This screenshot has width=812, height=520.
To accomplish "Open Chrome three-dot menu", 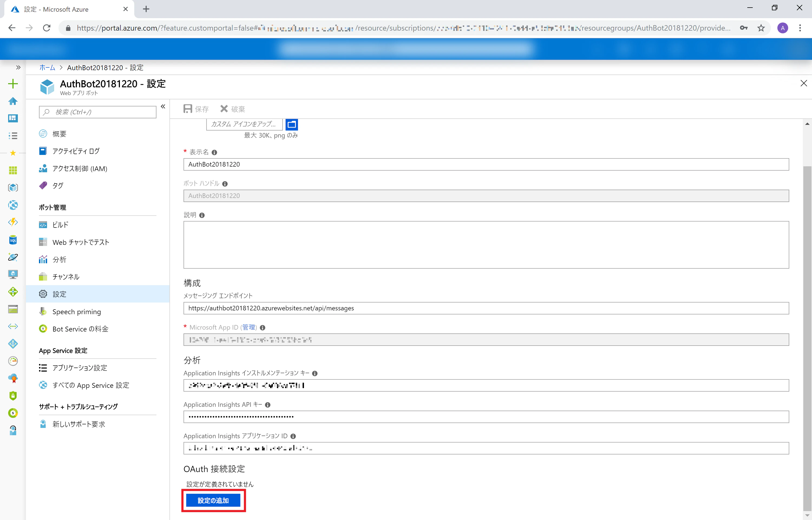I will point(800,28).
